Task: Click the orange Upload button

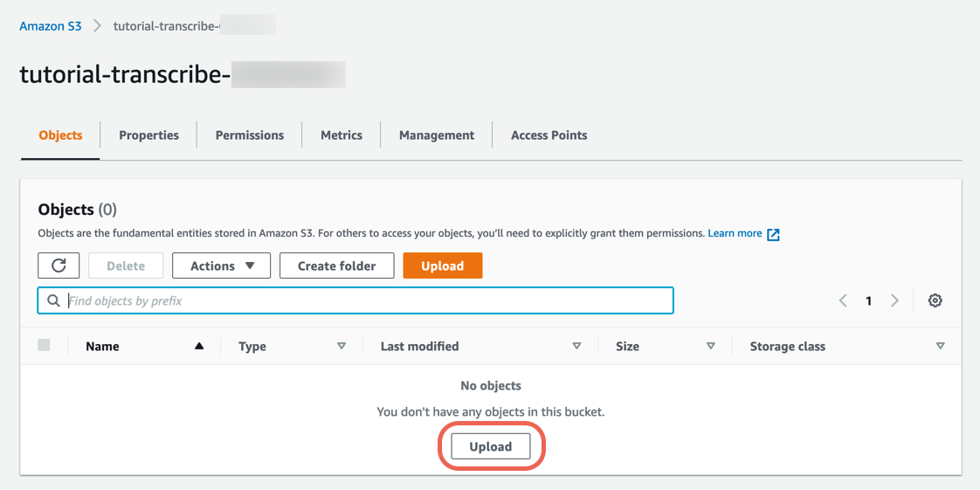Action: click(443, 266)
